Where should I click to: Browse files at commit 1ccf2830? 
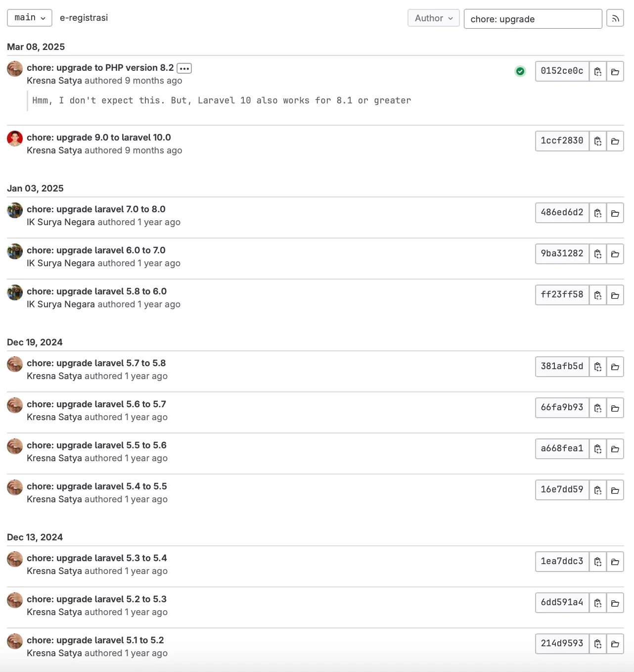click(x=615, y=141)
